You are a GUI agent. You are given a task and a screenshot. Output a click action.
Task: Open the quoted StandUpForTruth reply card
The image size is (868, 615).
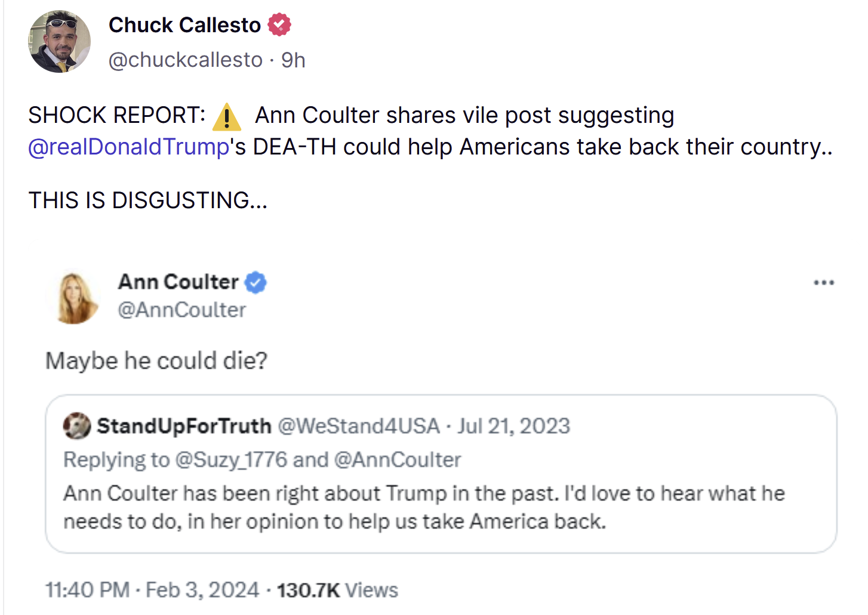point(441,474)
